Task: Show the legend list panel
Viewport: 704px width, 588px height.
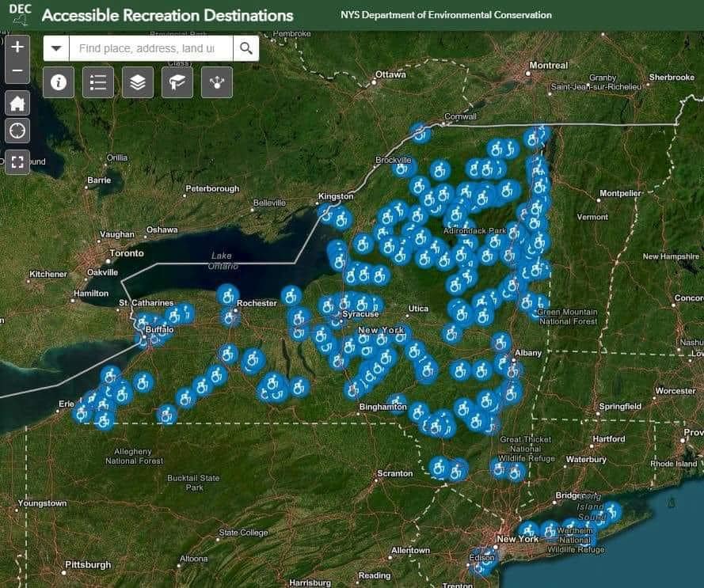Action: click(98, 82)
